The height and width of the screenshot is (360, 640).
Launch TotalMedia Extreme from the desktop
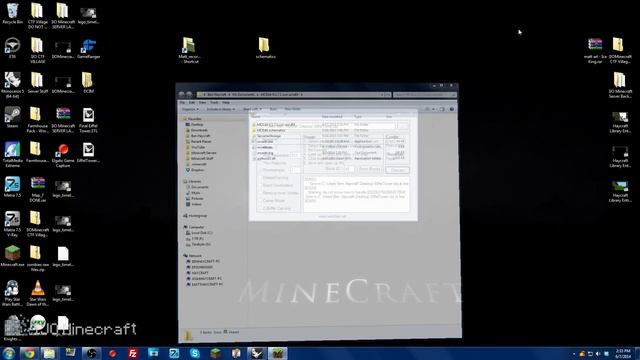coord(12,154)
